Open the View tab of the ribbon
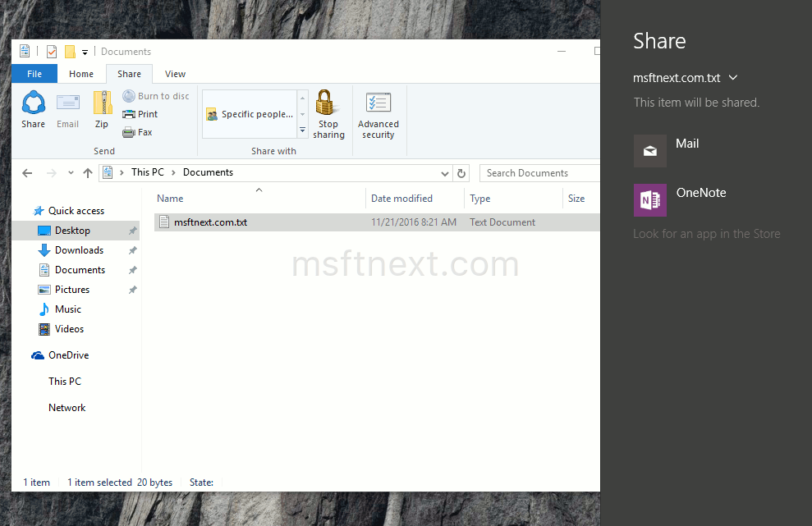Screen dimensions: 812x526 click(x=174, y=73)
